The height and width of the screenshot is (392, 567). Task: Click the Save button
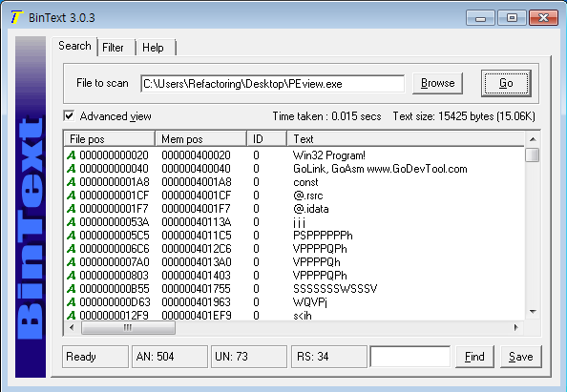pyautogui.click(x=521, y=357)
